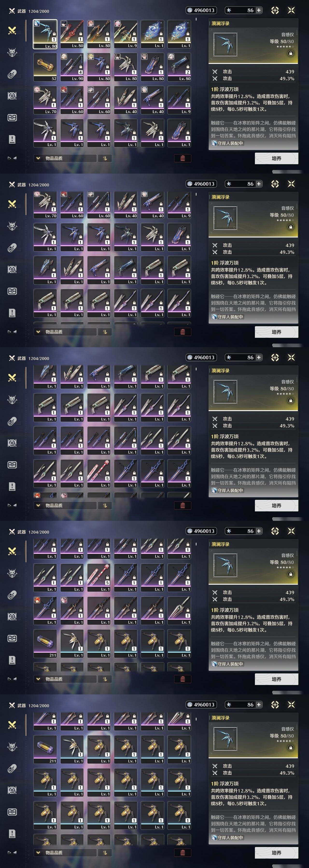Viewport: 309px width, 868px height.
Task: Select the Lv. 9 golden sword in the first row
Action: 126,34
